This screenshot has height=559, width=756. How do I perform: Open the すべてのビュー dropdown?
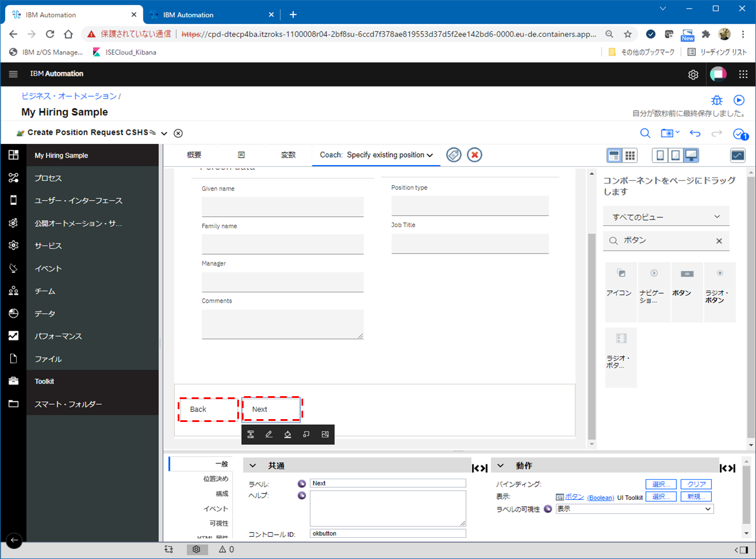[x=666, y=217]
